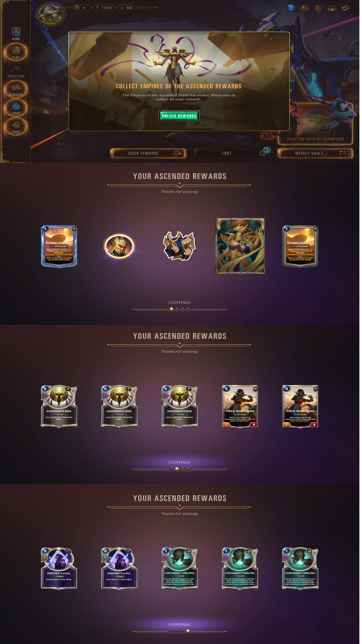Open the Home sidebar icon
The image size is (362, 644).
coord(16,34)
